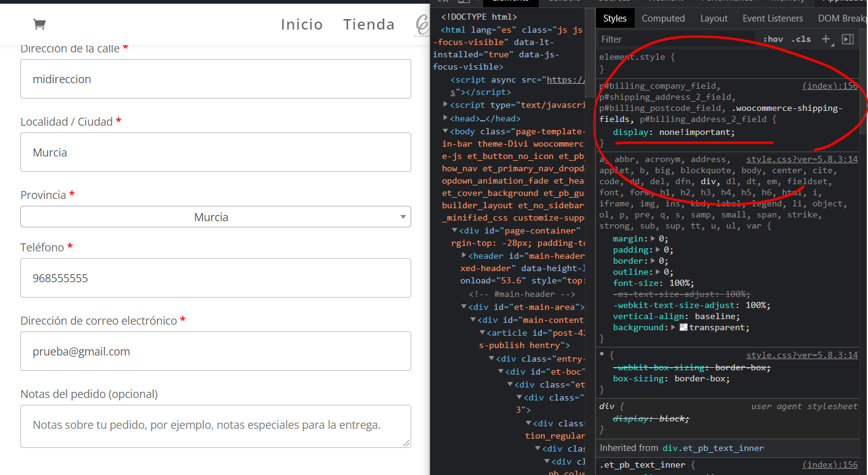Collapse the body element node
Viewport: 868px width, 475px height.
[446, 131]
